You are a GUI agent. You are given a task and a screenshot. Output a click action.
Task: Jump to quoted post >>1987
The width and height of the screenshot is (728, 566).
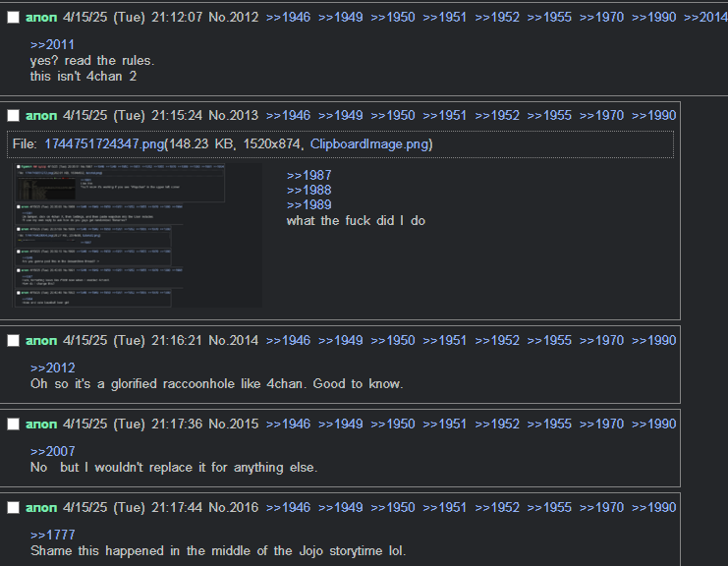pos(308,175)
